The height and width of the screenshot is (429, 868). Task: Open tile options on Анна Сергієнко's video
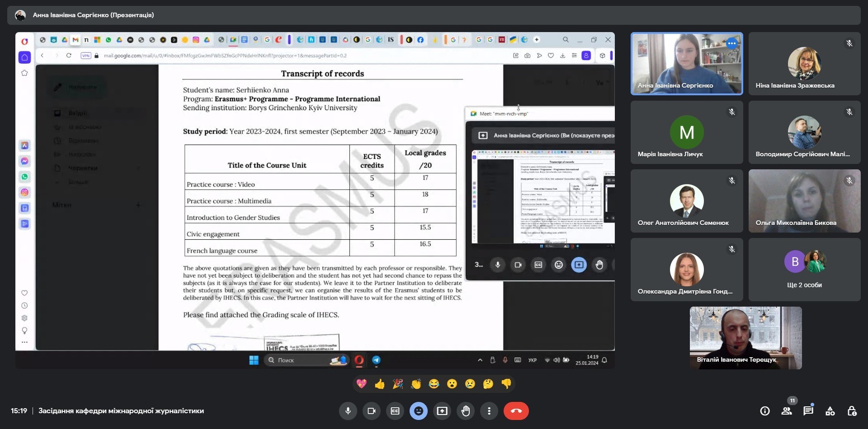(732, 43)
